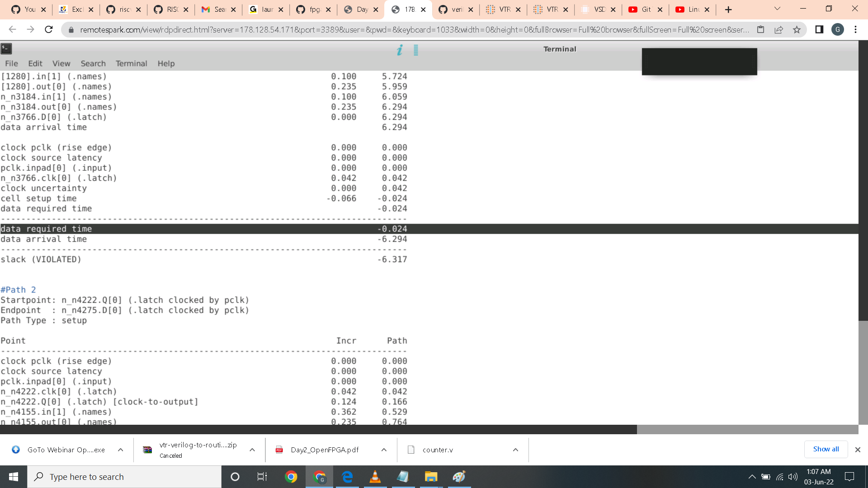
Task: Open the Search menu
Action: pos(93,64)
